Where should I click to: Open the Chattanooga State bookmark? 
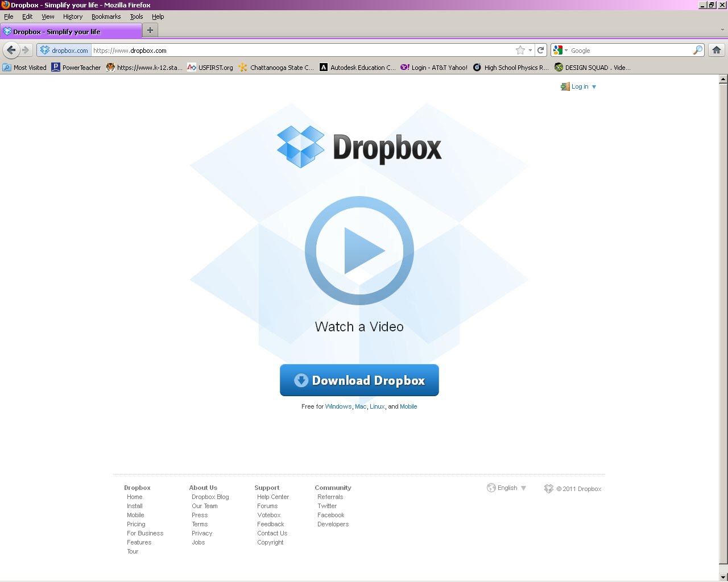click(x=276, y=68)
